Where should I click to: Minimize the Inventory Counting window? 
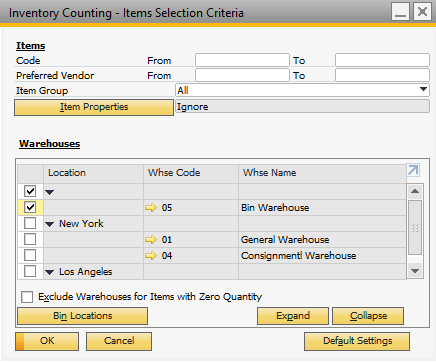tap(400, 12)
